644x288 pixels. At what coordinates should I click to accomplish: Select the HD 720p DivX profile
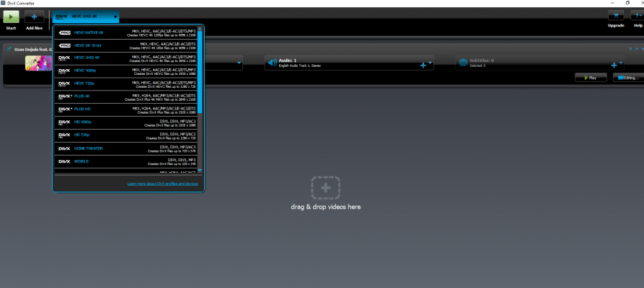(x=126, y=136)
